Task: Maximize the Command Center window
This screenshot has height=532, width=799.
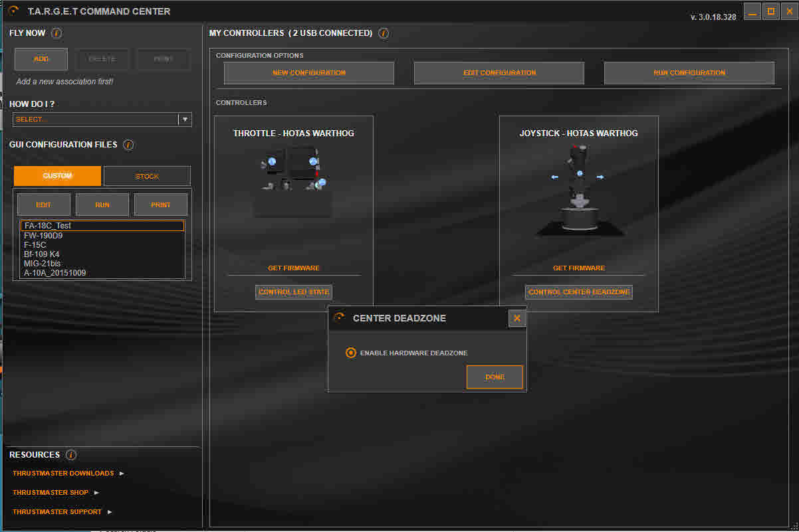Action: click(771, 11)
